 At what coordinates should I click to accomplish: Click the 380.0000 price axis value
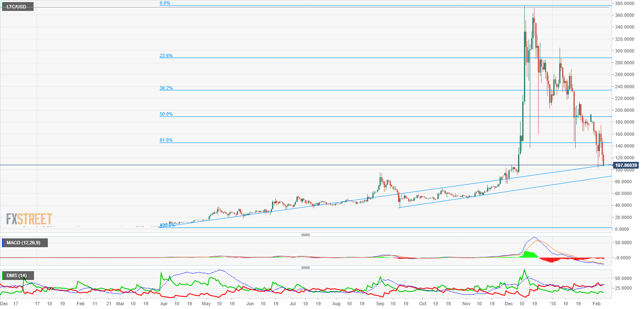point(625,3)
